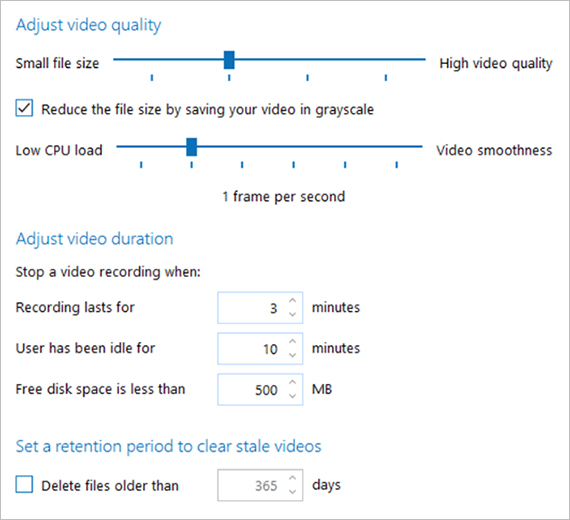Click the video quality slider thumb

click(229, 60)
